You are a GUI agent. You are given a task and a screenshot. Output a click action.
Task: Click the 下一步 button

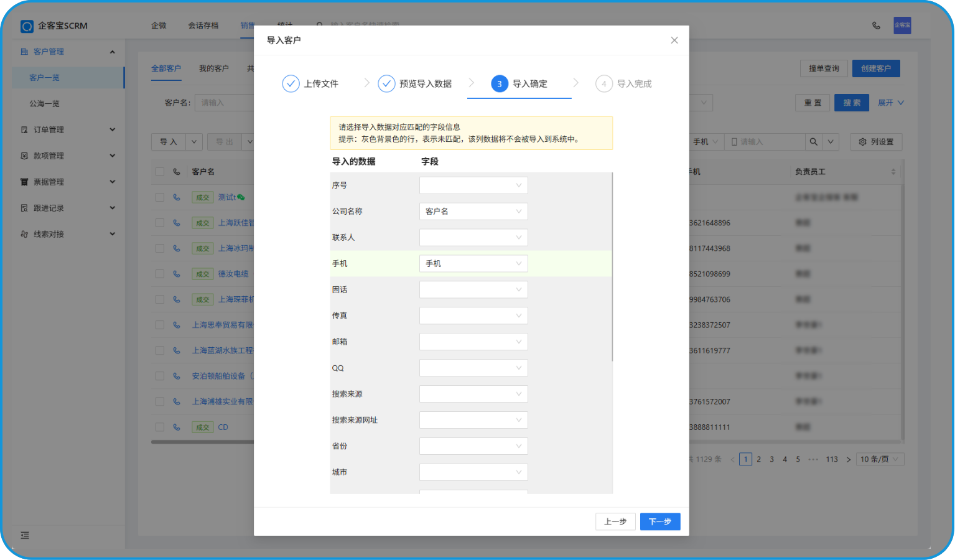tap(659, 521)
